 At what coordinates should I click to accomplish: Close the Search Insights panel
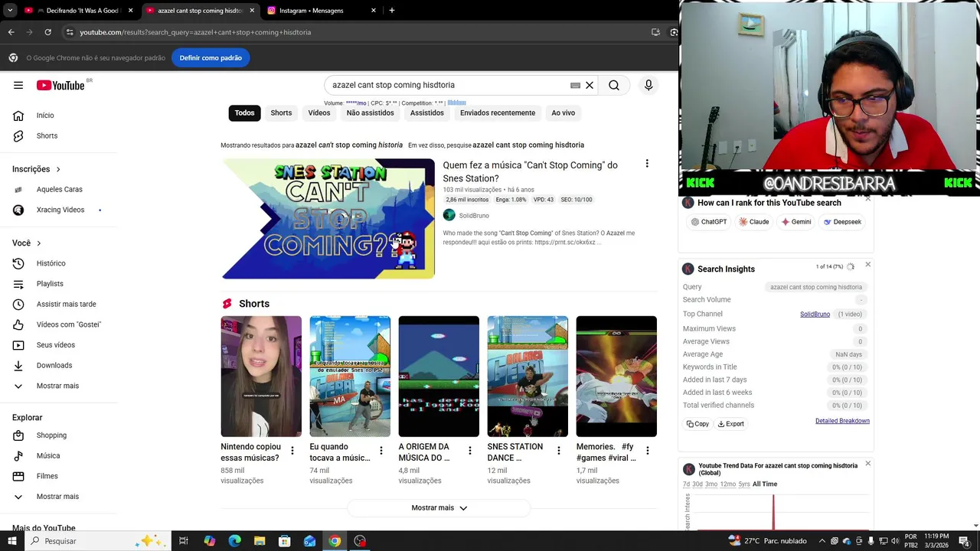867,265
